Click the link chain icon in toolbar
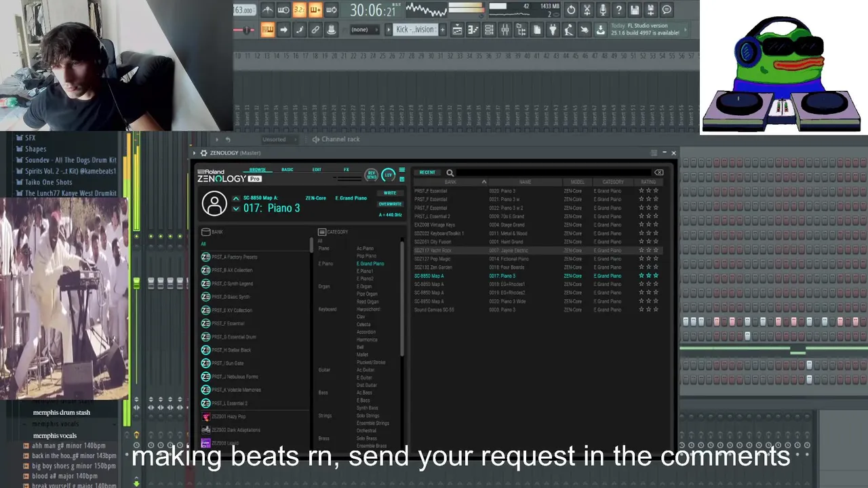868x488 pixels. pos(315,30)
